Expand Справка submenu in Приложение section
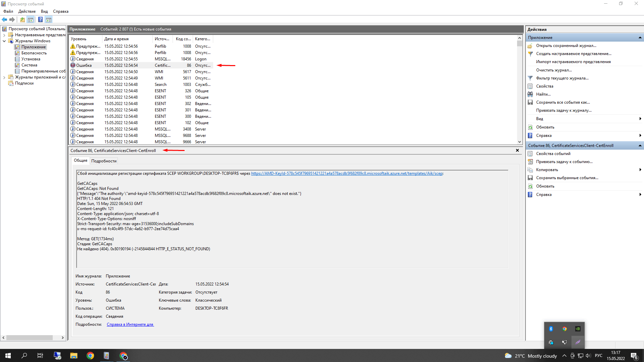 (x=640, y=136)
